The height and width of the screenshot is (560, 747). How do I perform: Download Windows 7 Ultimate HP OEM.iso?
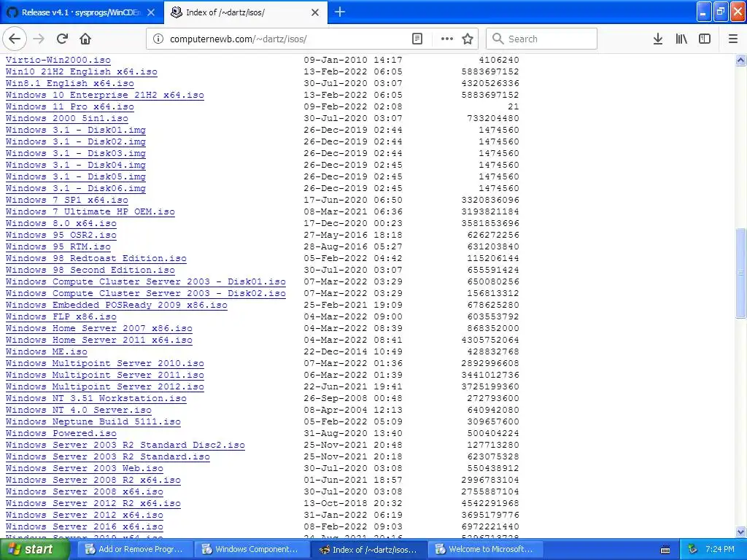click(x=90, y=211)
